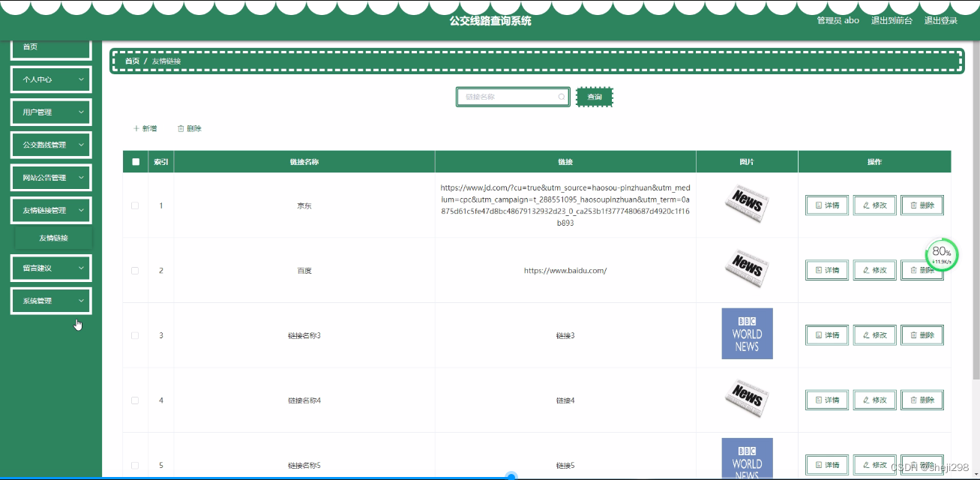Click the trash icon to delete 百度 link
Image resolution: width=980 pixels, height=480 pixels.
[914, 270]
